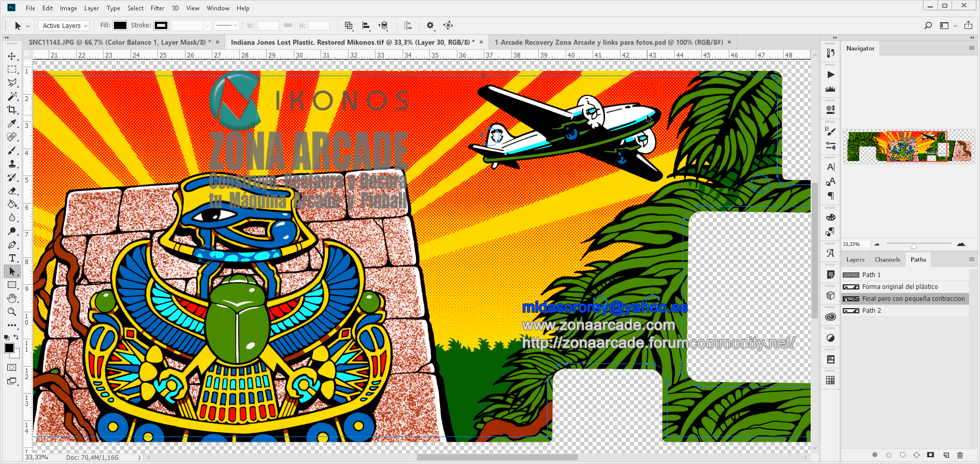Select the Dodge tool
The width and height of the screenshot is (980, 464).
click(x=12, y=231)
